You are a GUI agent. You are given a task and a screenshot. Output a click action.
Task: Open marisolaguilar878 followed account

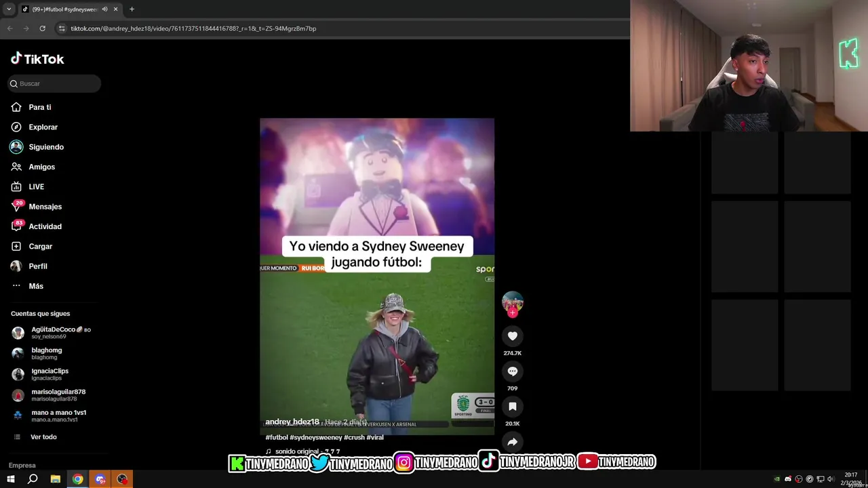pos(54,394)
